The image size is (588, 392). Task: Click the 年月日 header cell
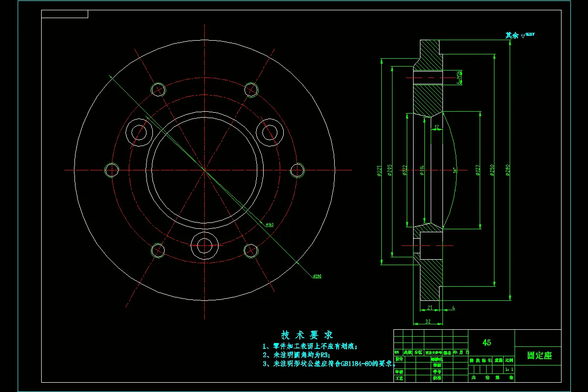tap(461, 352)
